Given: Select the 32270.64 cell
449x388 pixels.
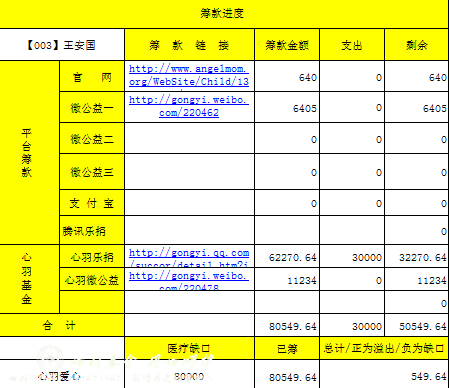Looking at the screenshot, I should click(x=417, y=256).
